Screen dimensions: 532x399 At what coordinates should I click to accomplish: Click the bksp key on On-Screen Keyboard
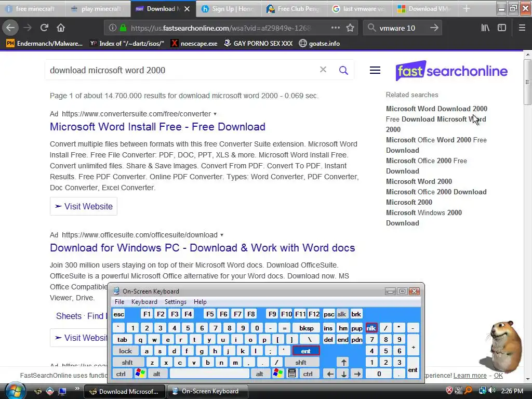tap(306, 328)
